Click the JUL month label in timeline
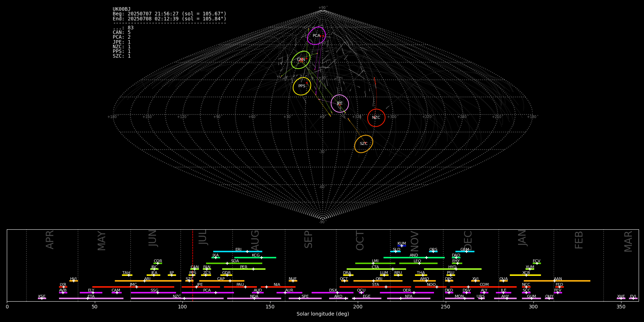The height and width of the screenshot is (322, 644). click(203, 237)
